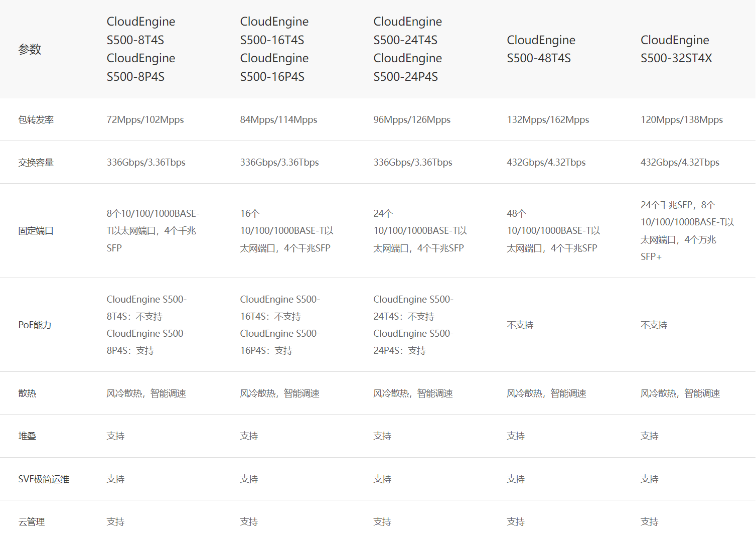Click the 132Mpps/162Mpps cell

548,120
